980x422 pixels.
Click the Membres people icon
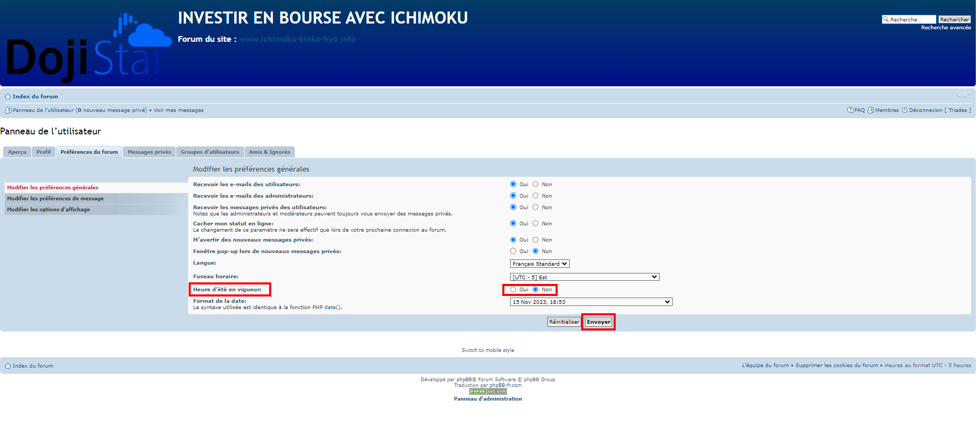pos(871,110)
